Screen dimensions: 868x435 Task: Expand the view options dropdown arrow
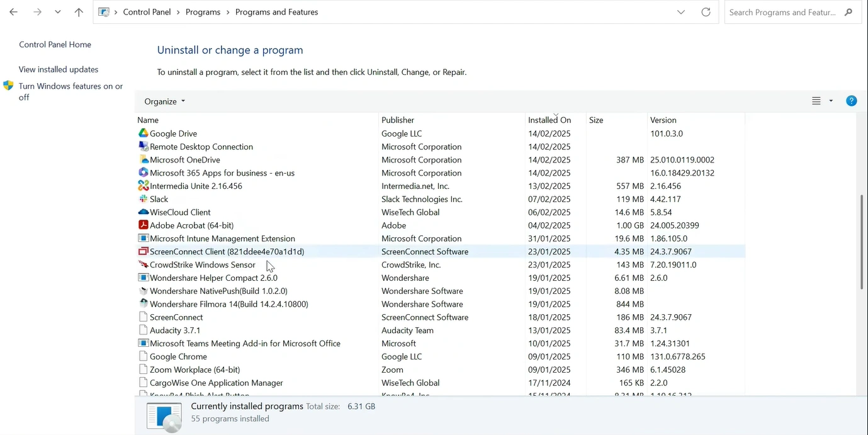click(x=831, y=101)
